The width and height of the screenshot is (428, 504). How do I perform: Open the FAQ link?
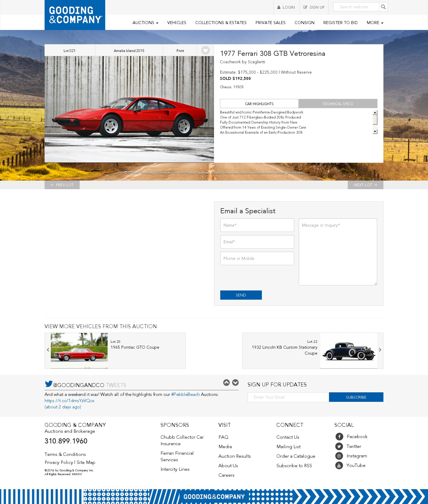[x=224, y=437]
